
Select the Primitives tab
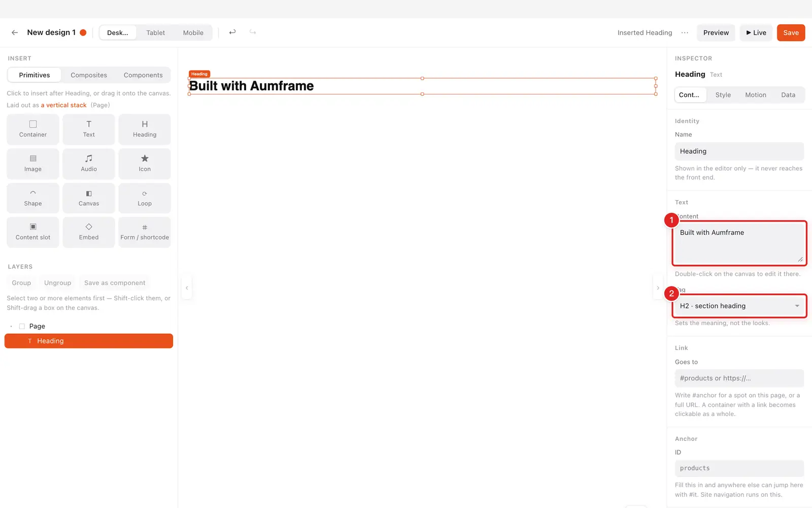[x=35, y=75]
